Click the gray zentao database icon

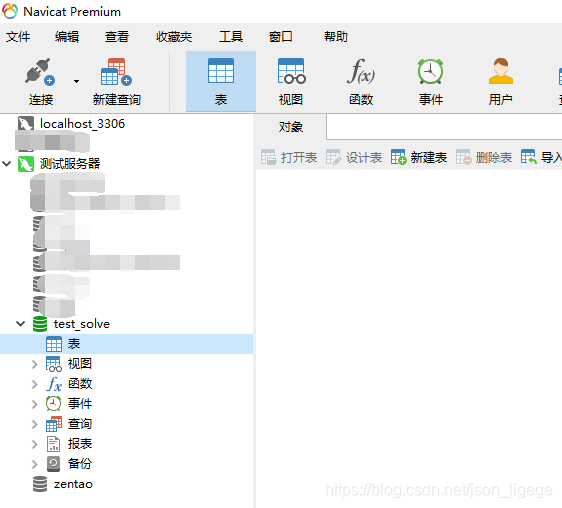coord(40,484)
